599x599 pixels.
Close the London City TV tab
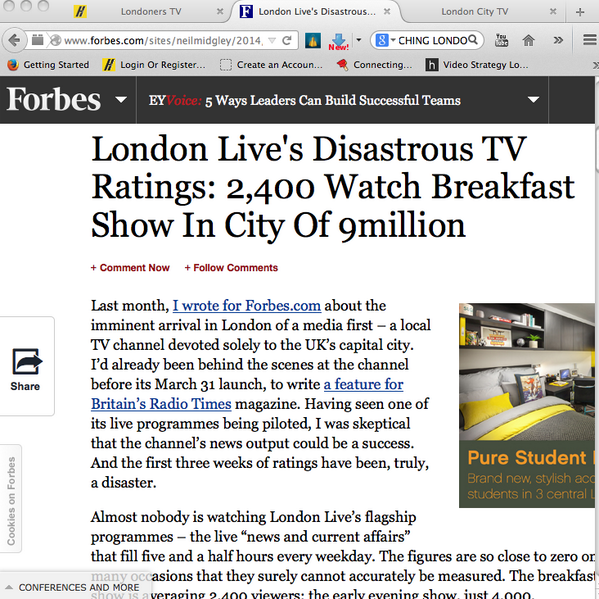tap(553, 11)
